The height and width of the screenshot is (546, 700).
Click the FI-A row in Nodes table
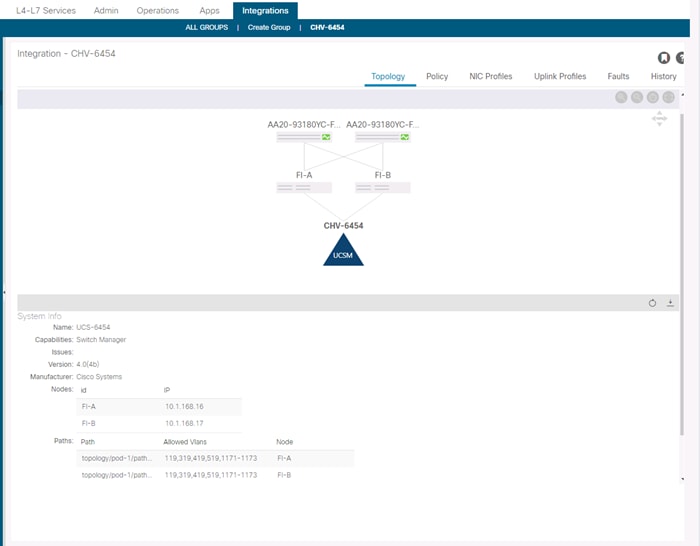click(159, 407)
